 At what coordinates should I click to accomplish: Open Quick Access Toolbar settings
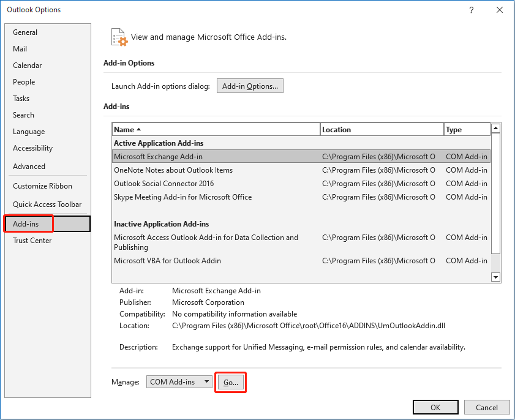click(x=47, y=204)
